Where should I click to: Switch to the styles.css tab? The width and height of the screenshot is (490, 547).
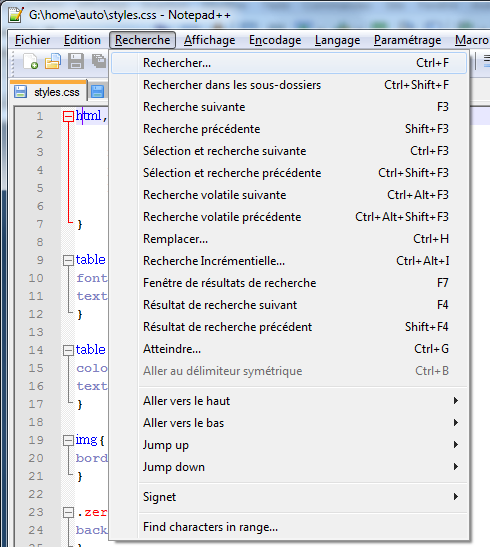coord(48,92)
